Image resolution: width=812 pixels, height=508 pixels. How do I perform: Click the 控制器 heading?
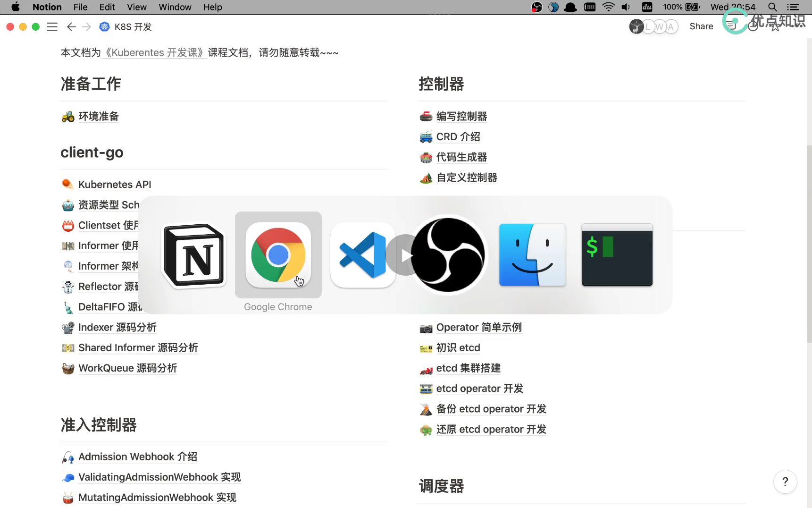pyautogui.click(x=442, y=84)
